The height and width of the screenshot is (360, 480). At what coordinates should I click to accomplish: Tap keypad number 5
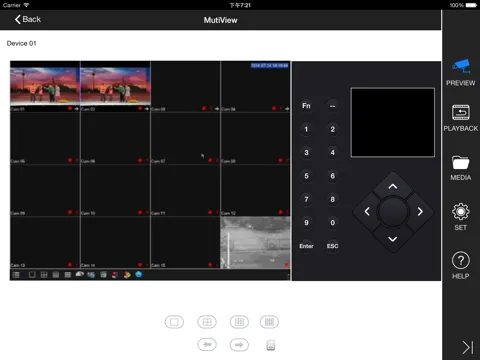click(x=306, y=176)
